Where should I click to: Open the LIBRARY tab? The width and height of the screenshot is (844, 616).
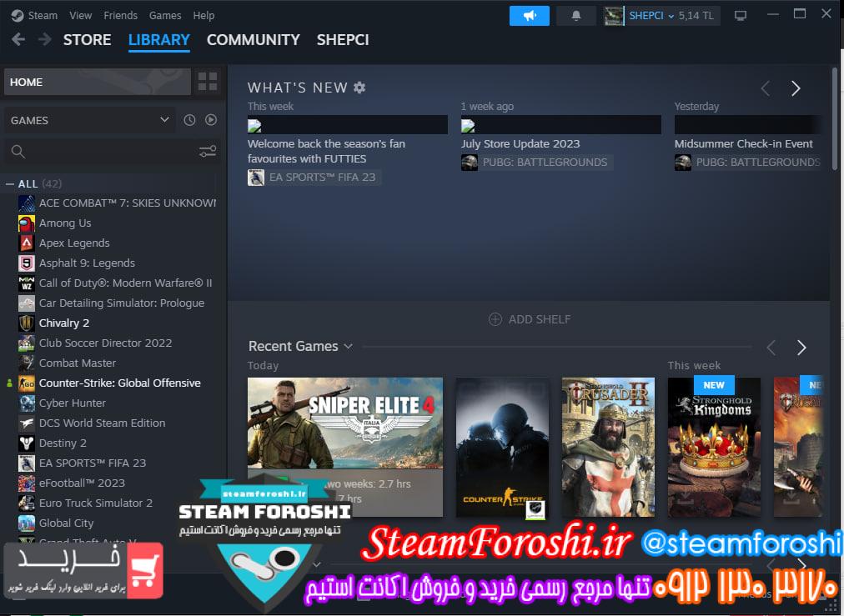point(158,40)
